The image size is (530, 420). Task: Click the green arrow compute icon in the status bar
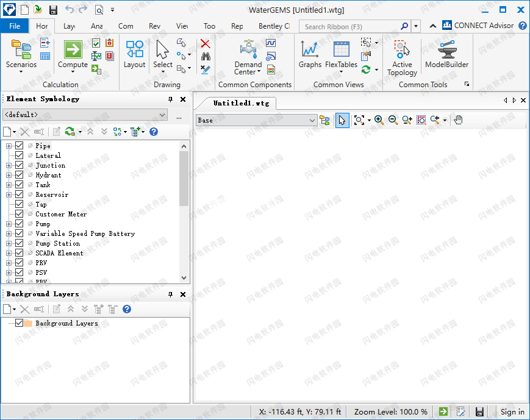tap(443, 411)
